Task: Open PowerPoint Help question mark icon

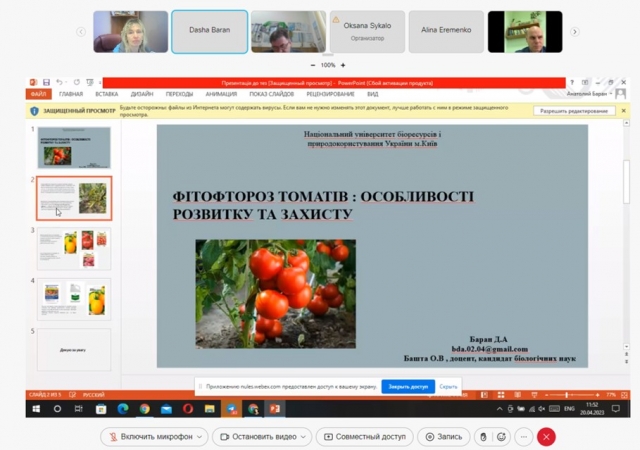Action: [572, 82]
